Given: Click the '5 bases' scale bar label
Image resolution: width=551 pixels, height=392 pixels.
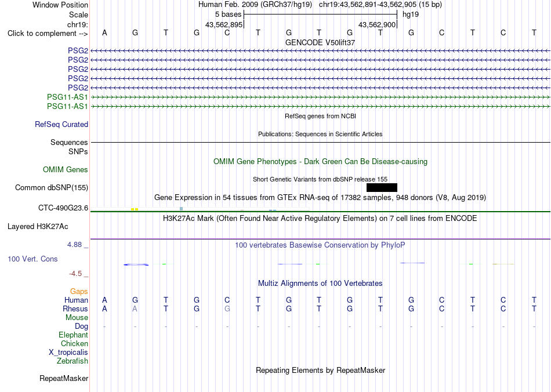Looking at the screenshot, I should (228, 14).
